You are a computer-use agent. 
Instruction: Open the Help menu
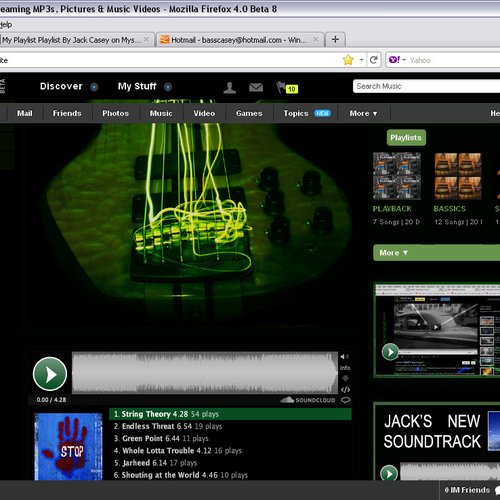(x=6, y=25)
